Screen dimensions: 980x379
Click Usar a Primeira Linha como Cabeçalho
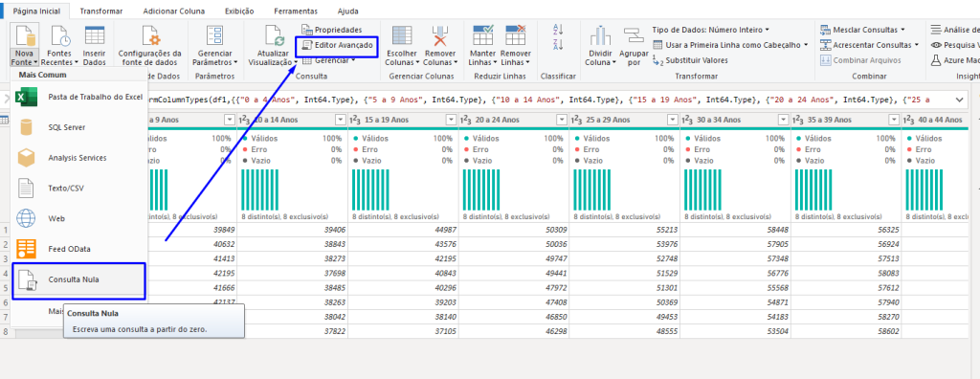point(730,45)
